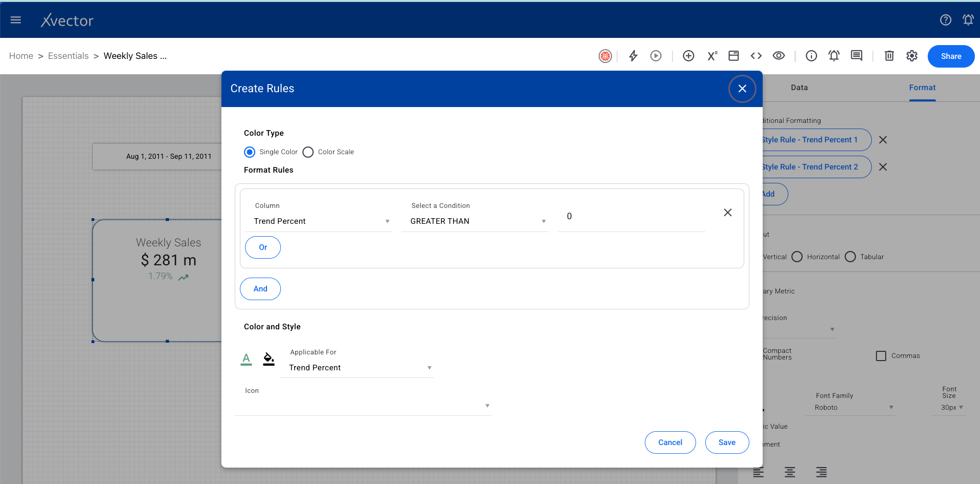Select the Tabular layout radio
Viewport: 980px width, 484px height.
850,257
